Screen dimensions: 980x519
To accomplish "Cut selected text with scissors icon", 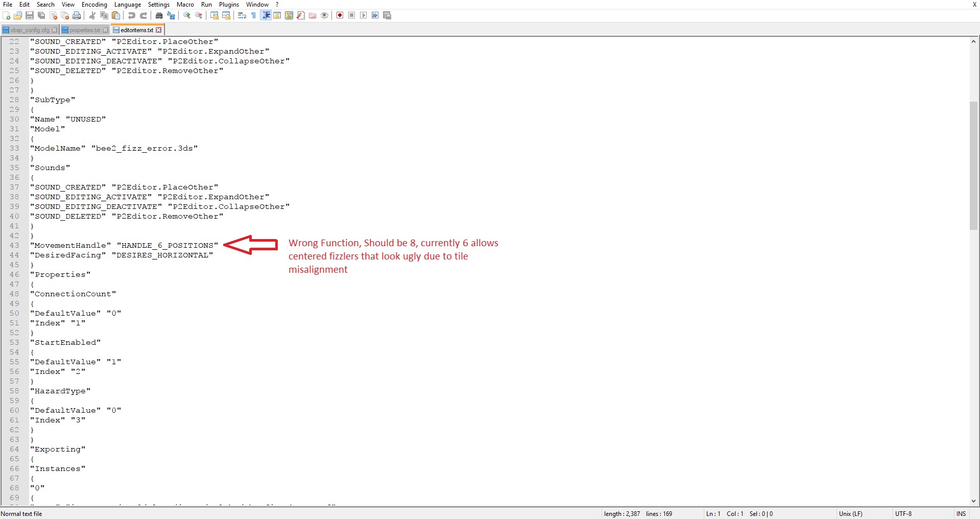I will pyautogui.click(x=92, y=15).
